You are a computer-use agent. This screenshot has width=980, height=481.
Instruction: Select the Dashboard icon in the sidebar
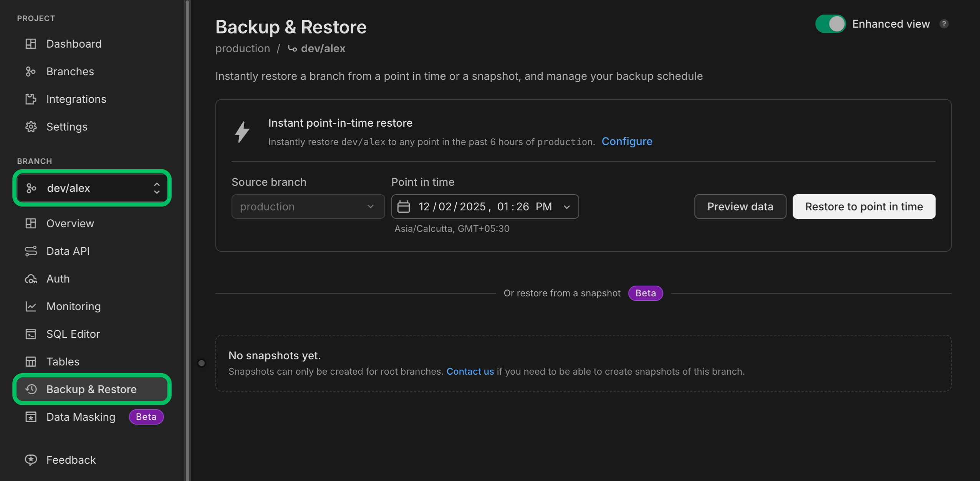(x=31, y=43)
